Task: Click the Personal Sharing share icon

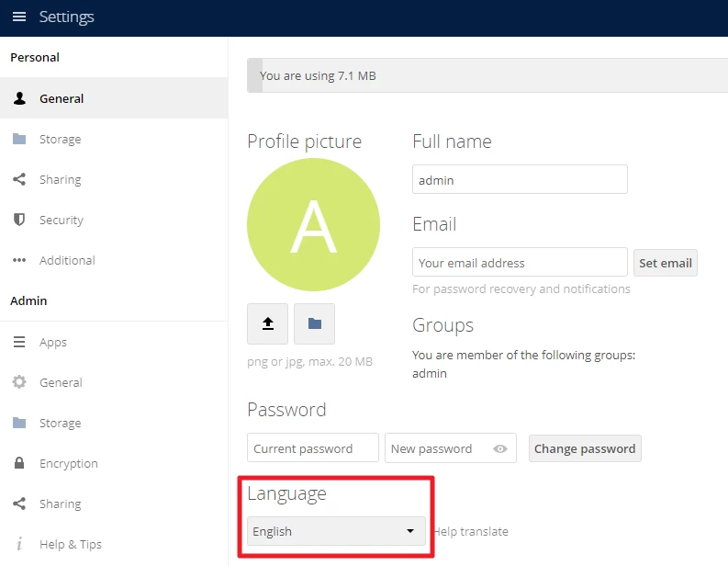Action: pyautogui.click(x=19, y=180)
